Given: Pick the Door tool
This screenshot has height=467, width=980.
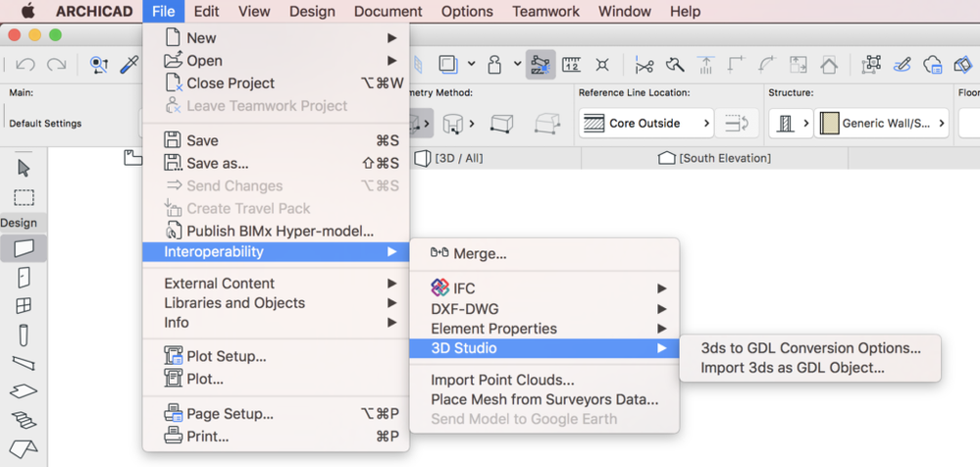Looking at the screenshot, I should pyautogui.click(x=24, y=278).
